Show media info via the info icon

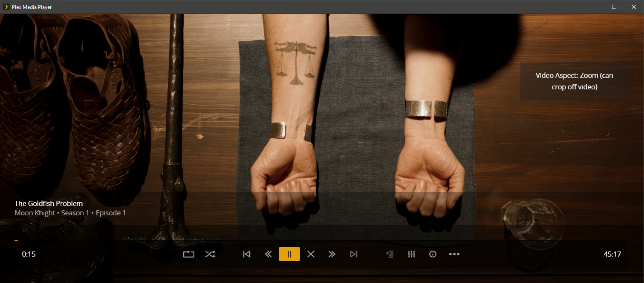tap(433, 254)
